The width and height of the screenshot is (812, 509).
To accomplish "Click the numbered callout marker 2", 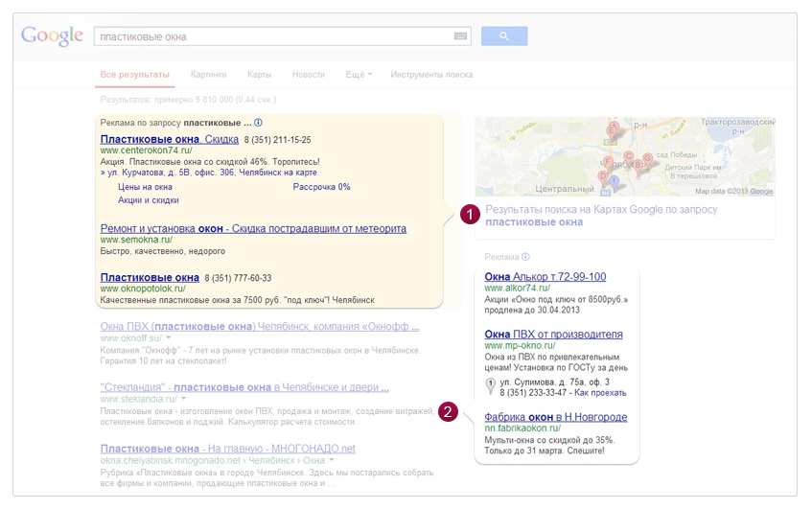I will pyautogui.click(x=447, y=413).
